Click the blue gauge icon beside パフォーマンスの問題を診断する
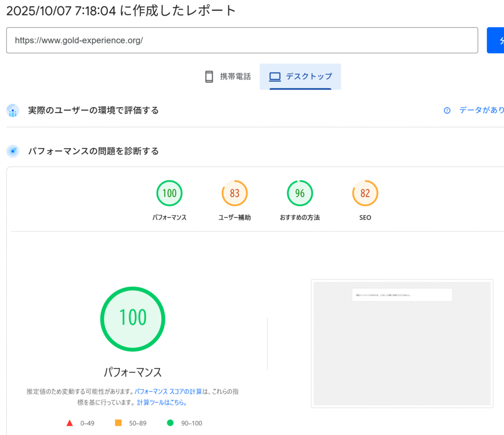Viewport: 504px width, 435px height. pyautogui.click(x=13, y=151)
